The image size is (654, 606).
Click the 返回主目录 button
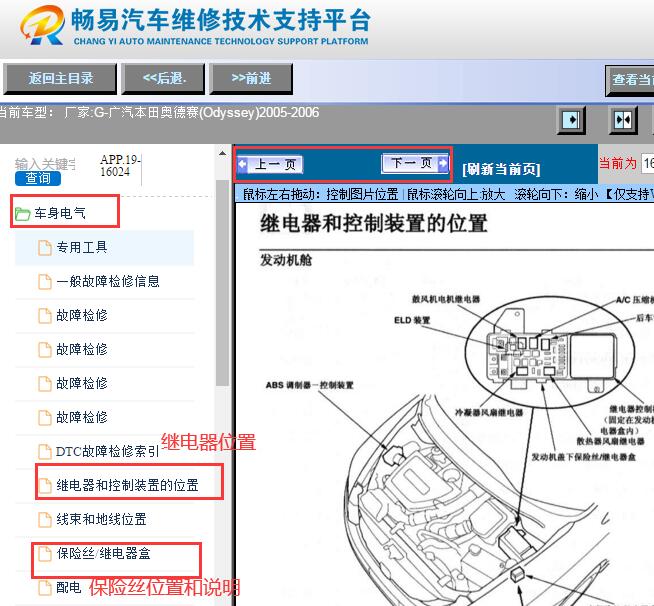[60, 79]
